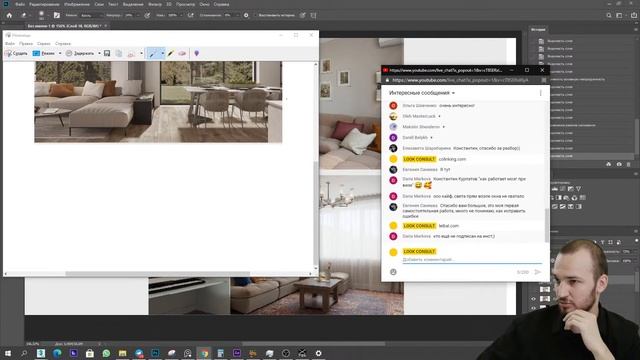Click Snipping Tool horizontal scrollbar
This screenshot has height=360, width=640.
(158, 274)
